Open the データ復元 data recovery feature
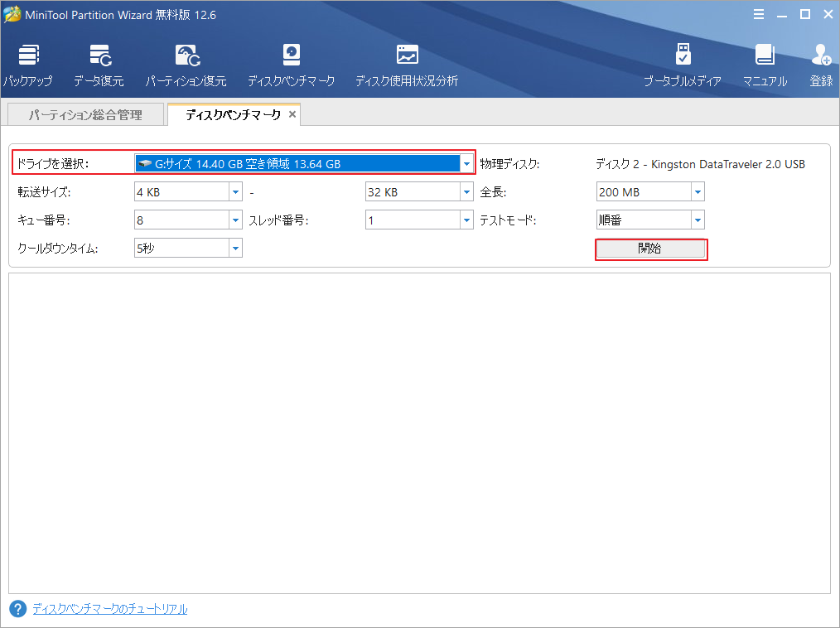840x628 pixels. (99, 62)
